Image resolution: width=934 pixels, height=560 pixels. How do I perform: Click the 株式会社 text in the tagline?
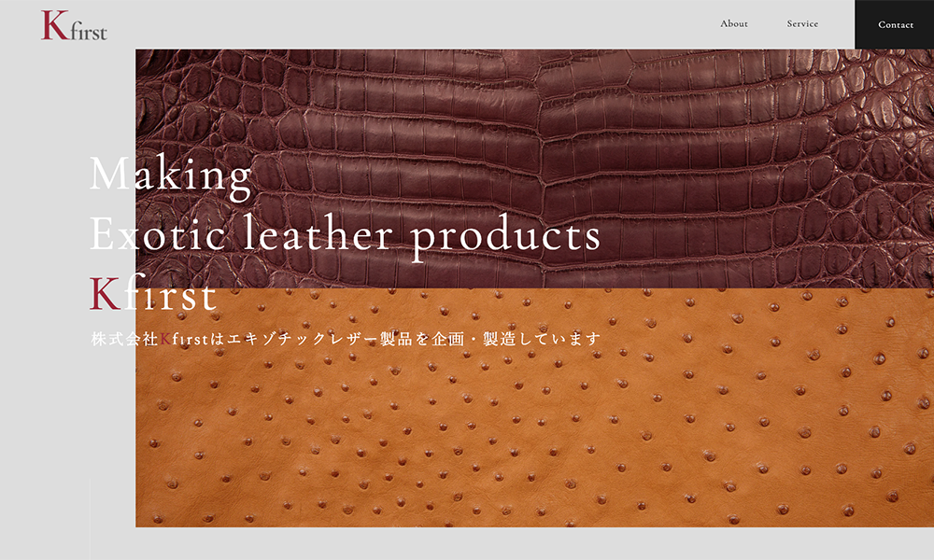coord(124,339)
